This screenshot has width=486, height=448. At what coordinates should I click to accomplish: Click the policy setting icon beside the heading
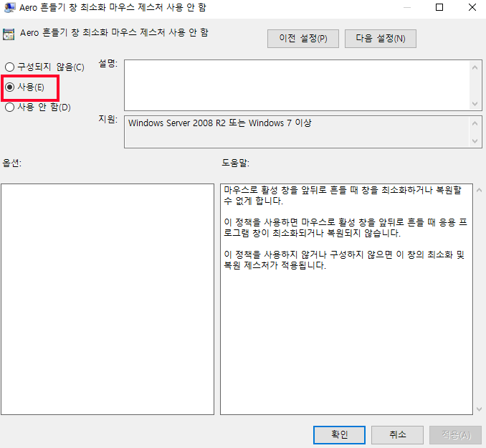pos(9,34)
